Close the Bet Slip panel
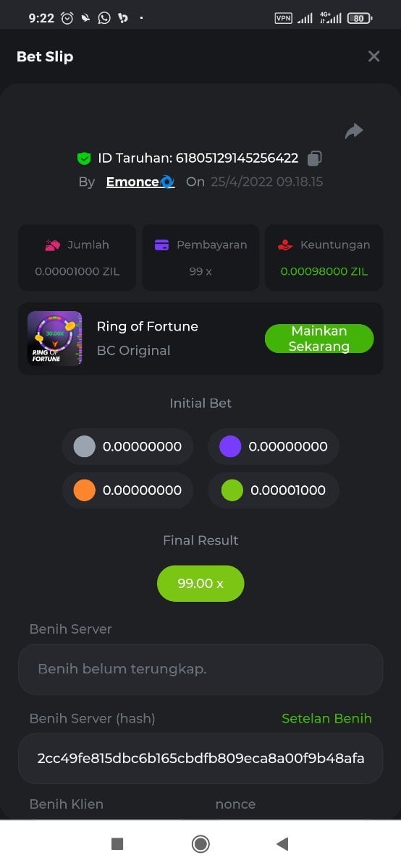The height and width of the screenshot is (868, 401). 373,56
